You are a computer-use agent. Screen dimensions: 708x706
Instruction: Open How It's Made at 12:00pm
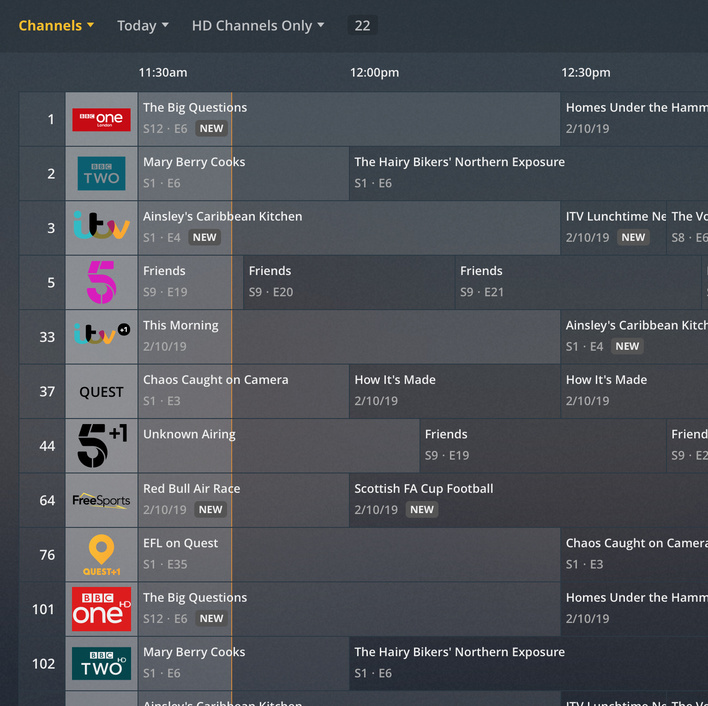(455, 391)
